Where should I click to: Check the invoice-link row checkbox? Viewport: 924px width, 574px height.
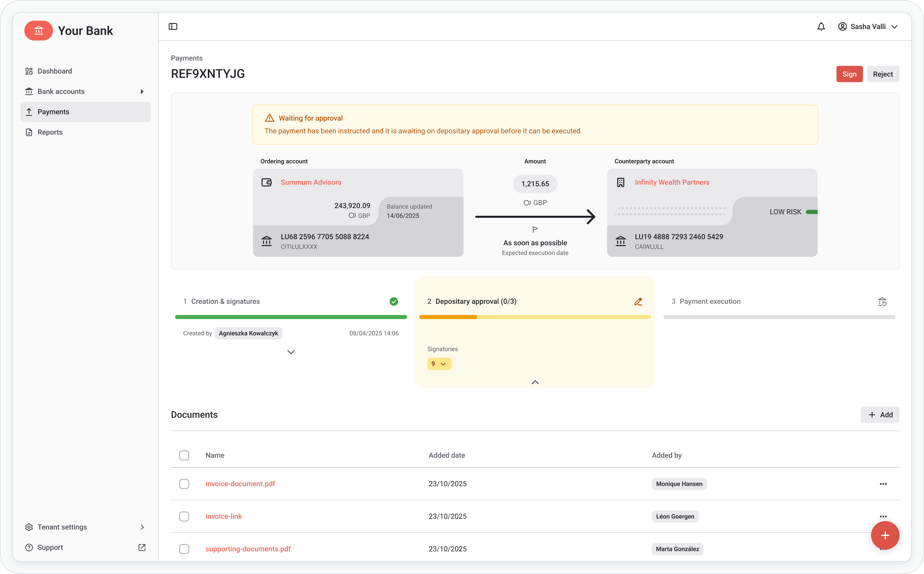(x=184, y=516)
